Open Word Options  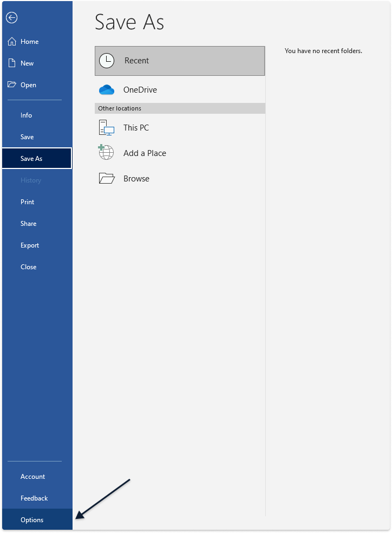(32, 520)
